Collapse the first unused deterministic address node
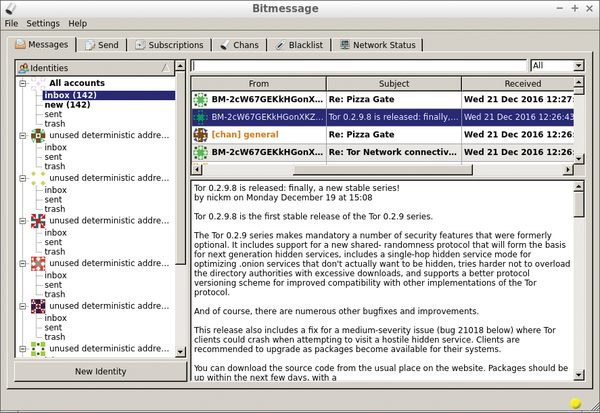This screenshot has width=600, height=413. [23, 135]
